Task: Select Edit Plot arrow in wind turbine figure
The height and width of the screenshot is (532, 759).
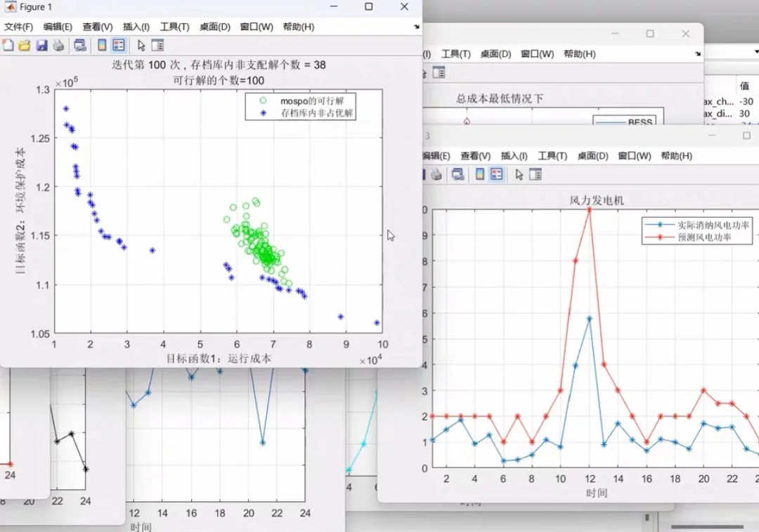Action: [x=519, y=174]
